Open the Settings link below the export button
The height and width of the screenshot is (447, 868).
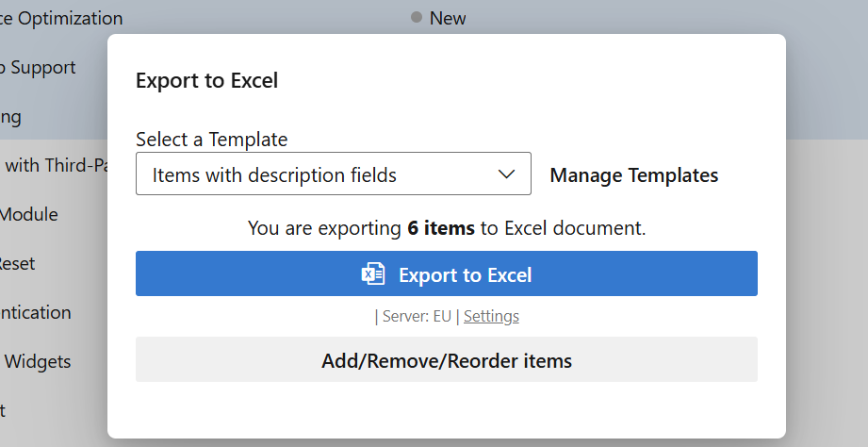click(x=491, y=316)
